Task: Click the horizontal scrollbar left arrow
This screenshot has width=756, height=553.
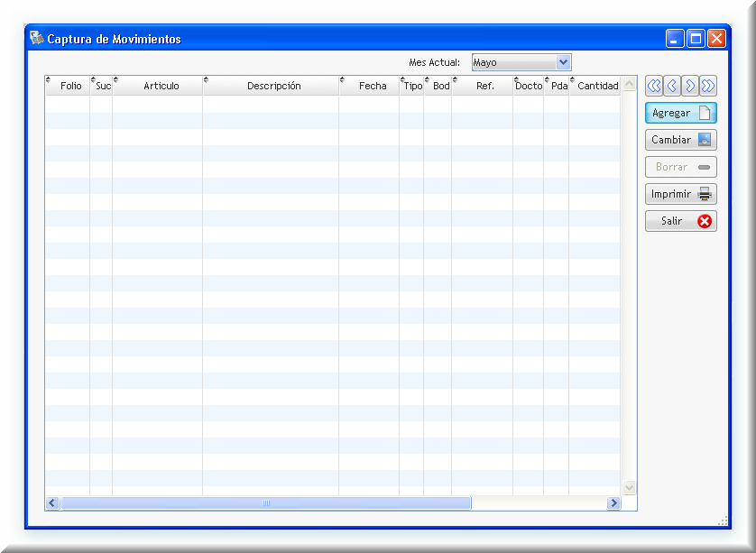Action: click(x=52, y=502)
